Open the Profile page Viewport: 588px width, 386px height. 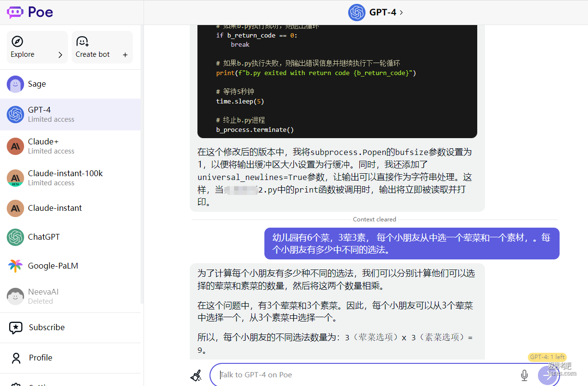[70, 358]
